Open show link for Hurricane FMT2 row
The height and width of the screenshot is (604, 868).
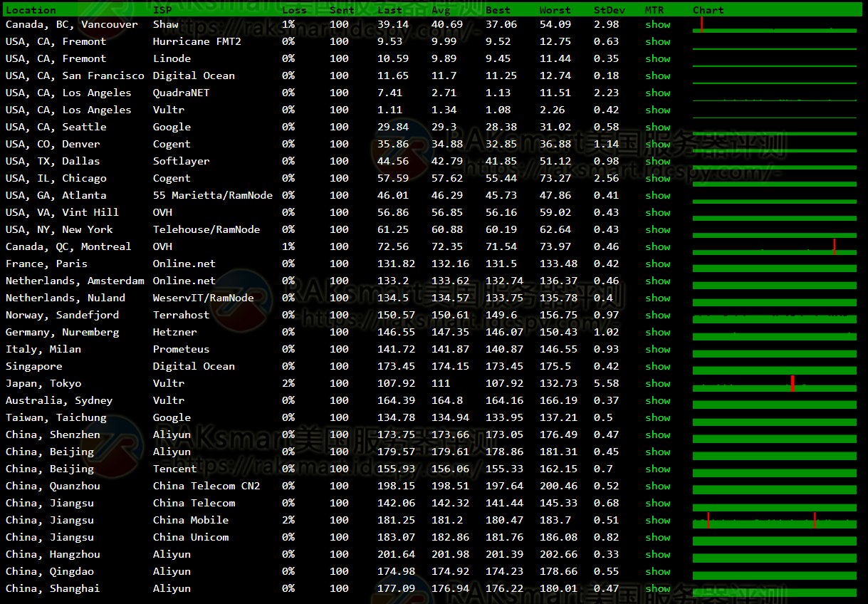click(x=658, y=41)
